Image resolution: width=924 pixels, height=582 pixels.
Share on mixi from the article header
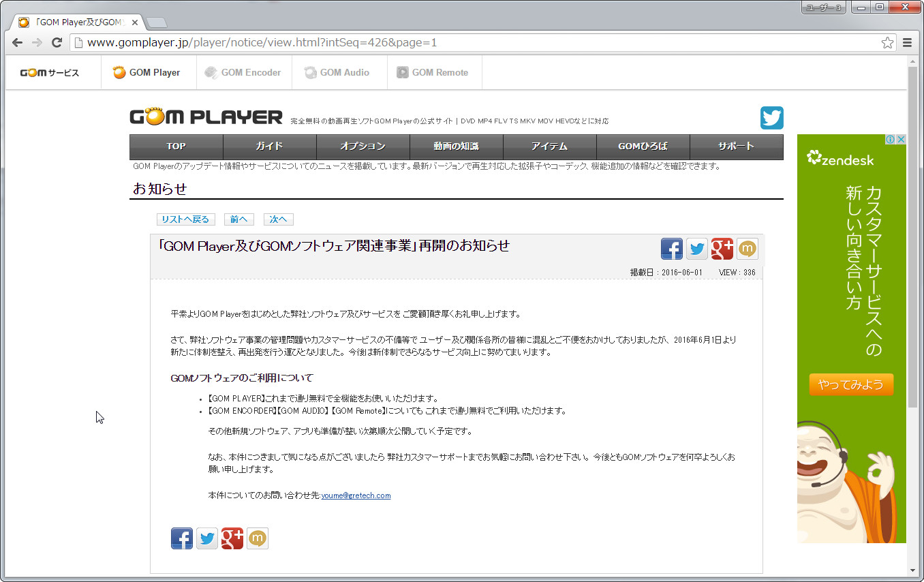tap(748, 249)
